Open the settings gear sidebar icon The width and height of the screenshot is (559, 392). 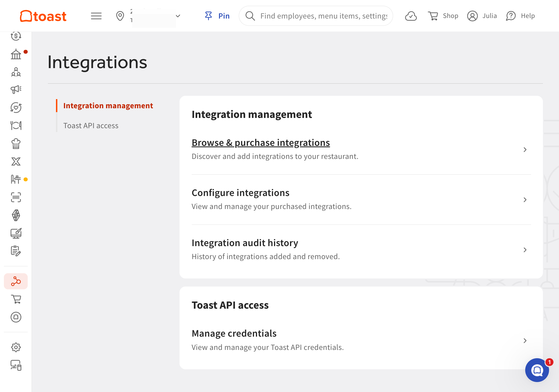tap(16, 347)
